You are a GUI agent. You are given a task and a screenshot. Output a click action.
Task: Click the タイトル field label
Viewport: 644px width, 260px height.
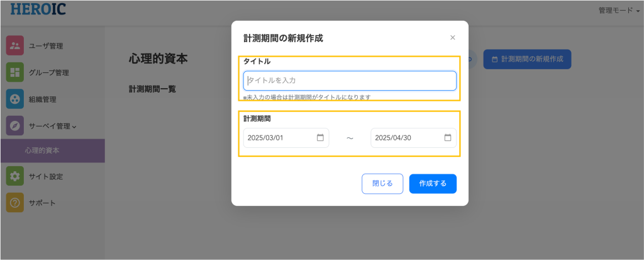(257, 61)
